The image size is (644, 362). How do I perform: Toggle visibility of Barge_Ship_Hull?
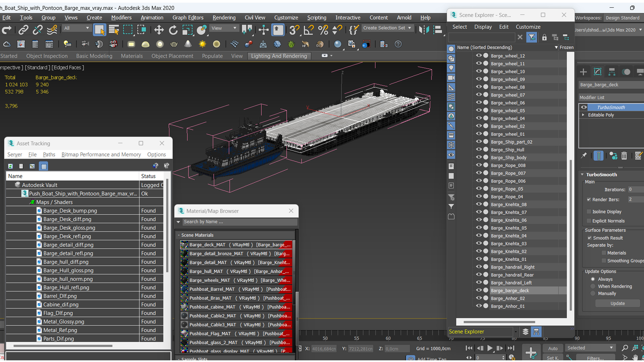coord(479,149)
